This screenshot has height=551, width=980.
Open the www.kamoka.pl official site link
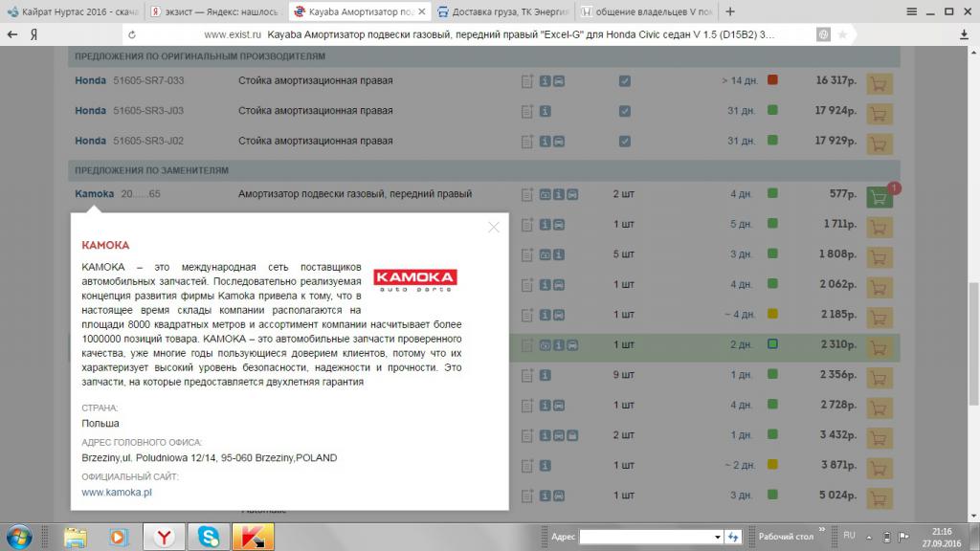116,493
